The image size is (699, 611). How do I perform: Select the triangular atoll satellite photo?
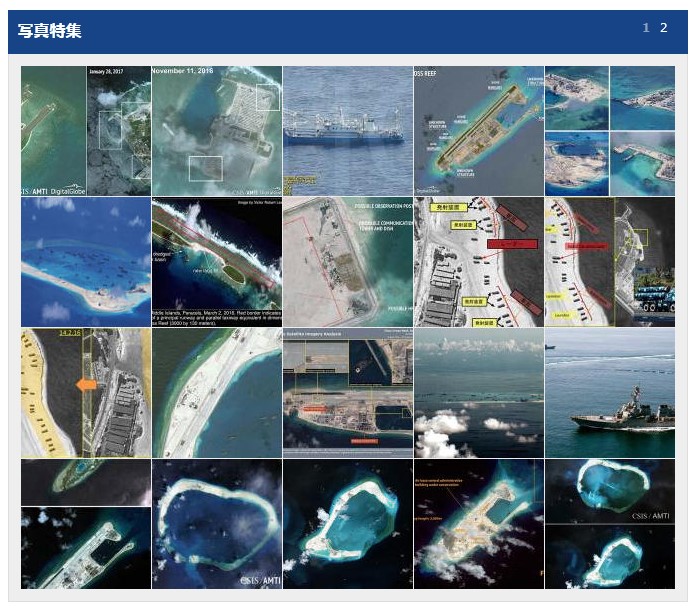click(x=347, y=523)
